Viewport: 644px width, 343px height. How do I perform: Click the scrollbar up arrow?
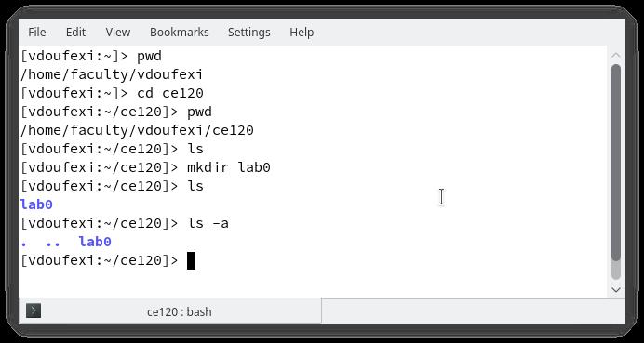(x=616, y=56)
